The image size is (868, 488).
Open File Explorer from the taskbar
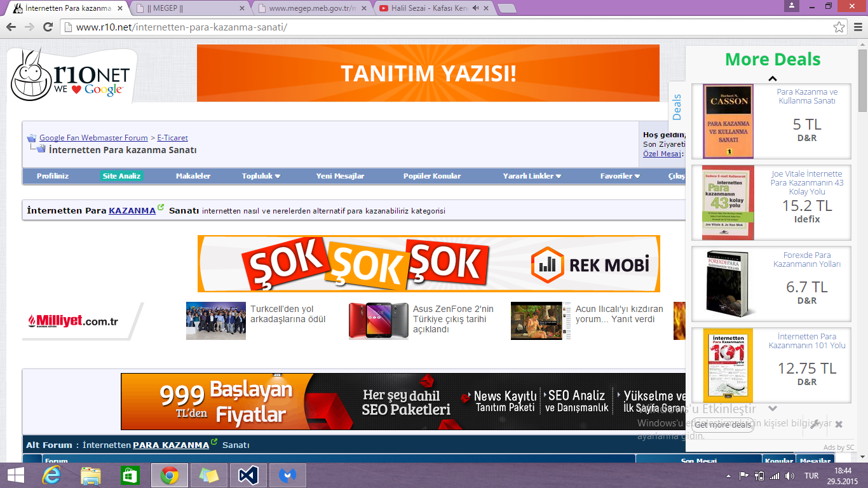[90, 475]
